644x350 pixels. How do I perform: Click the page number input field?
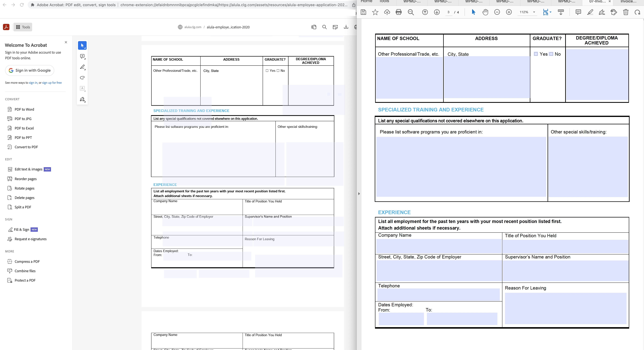pos(449,12)
